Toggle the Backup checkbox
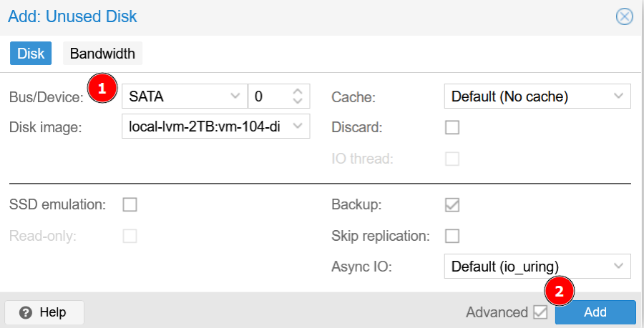Viewport: 644px width, 328px height. click(x=452, y=205)
